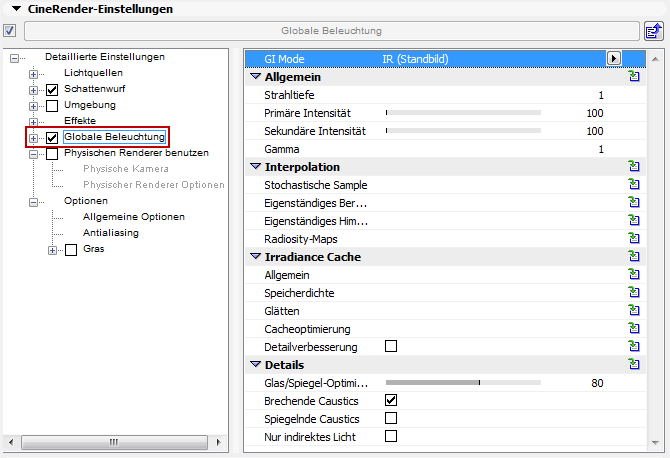Viewport: 670px width, 458px height.
Task: Enable Nur indirektes Licht checkbox
Action: click(391, 436)
